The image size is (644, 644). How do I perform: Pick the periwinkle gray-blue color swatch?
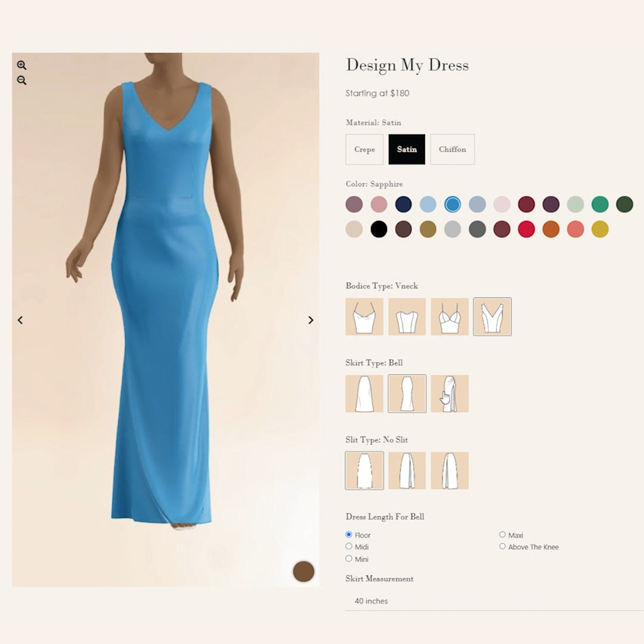tap(477, 204)
